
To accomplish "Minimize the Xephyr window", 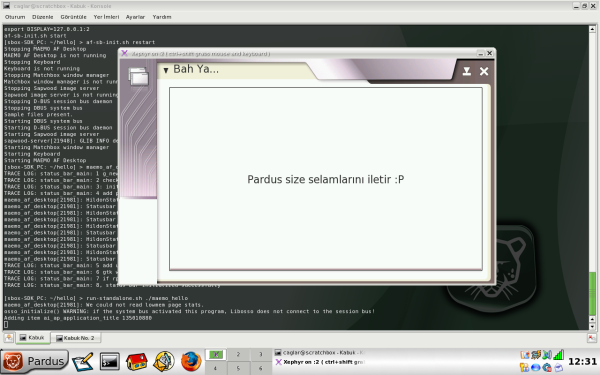I will pyautogui.click(x=481, y=54).
